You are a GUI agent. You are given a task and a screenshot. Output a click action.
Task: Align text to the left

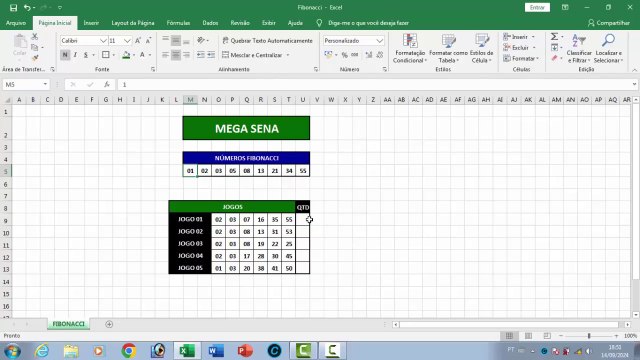click(165, 55)
